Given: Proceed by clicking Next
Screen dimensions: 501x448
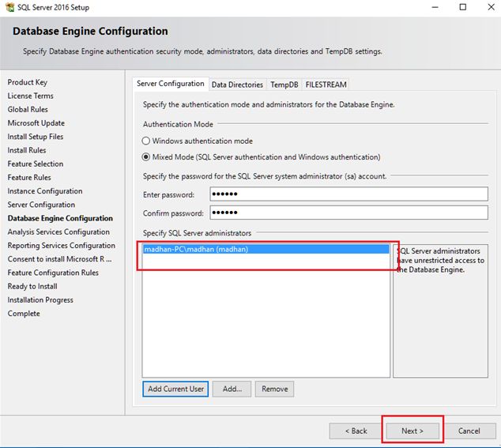Looking at the screenshot, I should click(412, 431).
